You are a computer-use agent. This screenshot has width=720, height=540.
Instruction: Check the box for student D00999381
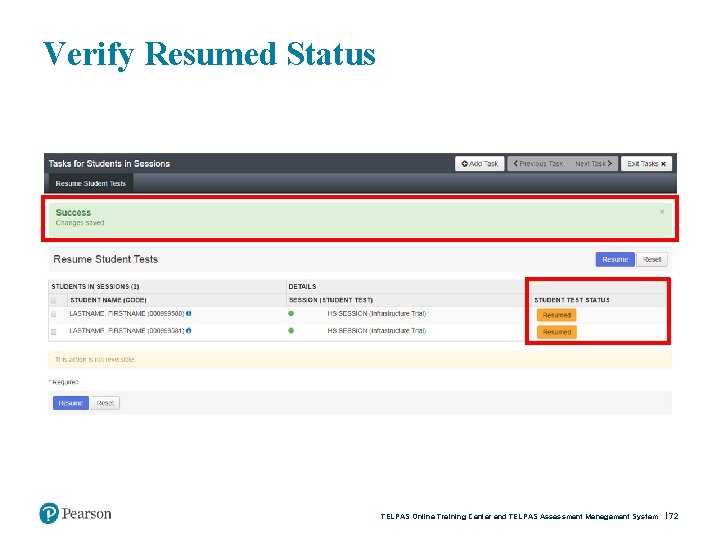click(x=54, y=332)
